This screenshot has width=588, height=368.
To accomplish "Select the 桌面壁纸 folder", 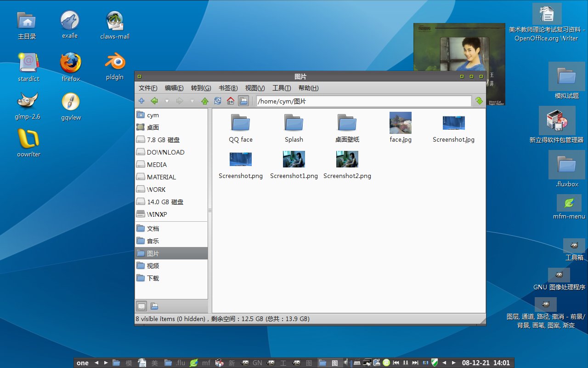I will (x=347, y=128).
